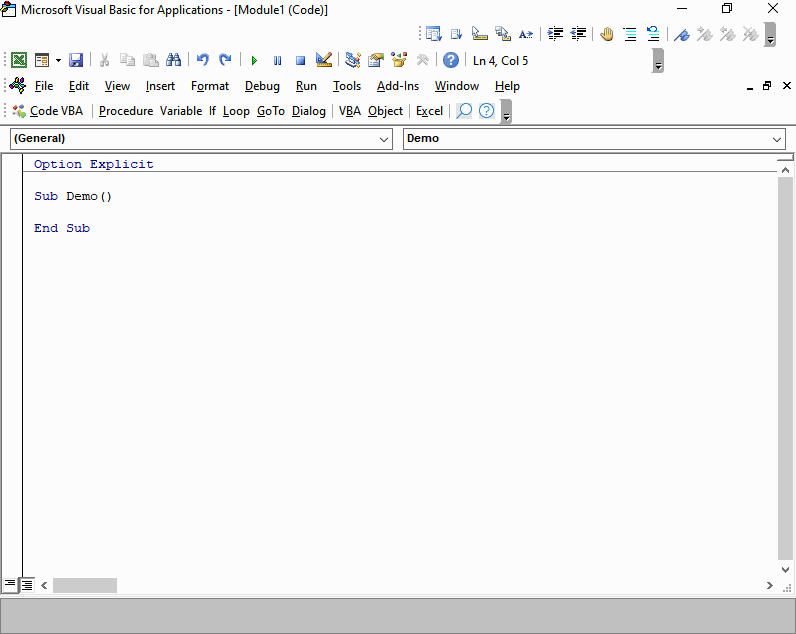Open the Debug menu
The image size is (796, 634).
pos(262,86)
